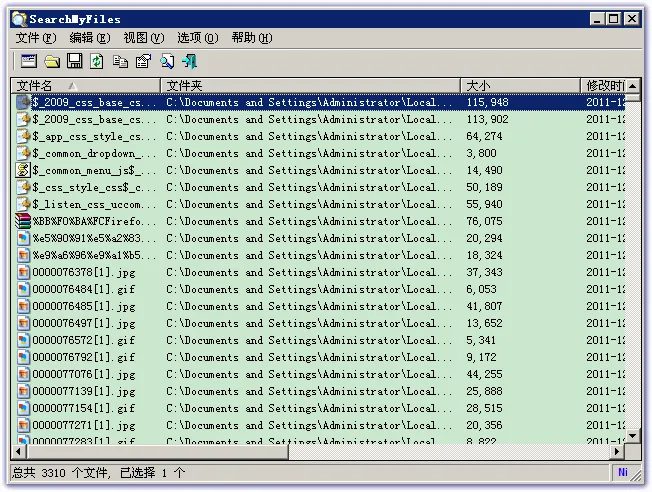Image resolution: width=652 pixels, height=492 pixels.
Task: Select file name $_css_style_css$_c...
Action: click(94, 188)
